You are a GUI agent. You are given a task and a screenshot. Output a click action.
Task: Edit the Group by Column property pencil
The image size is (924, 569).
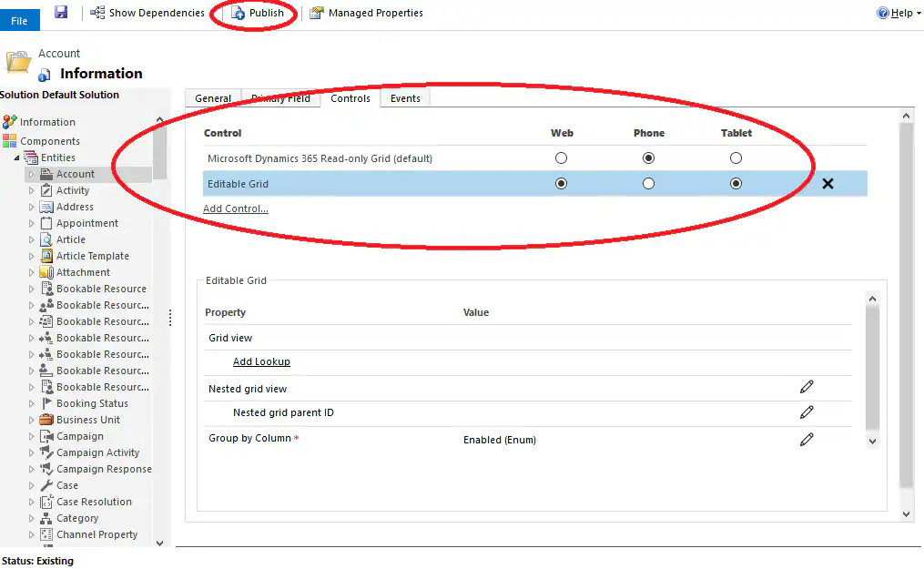[807, 440]
